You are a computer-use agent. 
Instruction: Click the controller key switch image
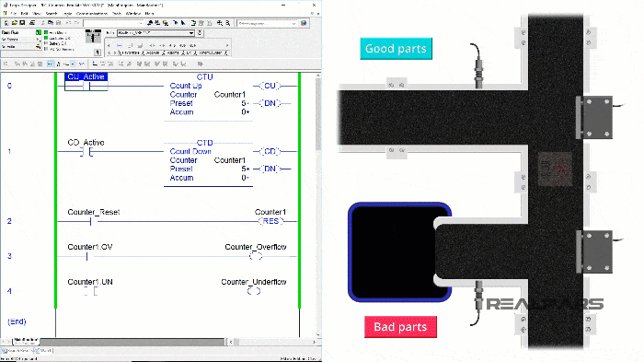pyautogui.click(x=93, y=37)
